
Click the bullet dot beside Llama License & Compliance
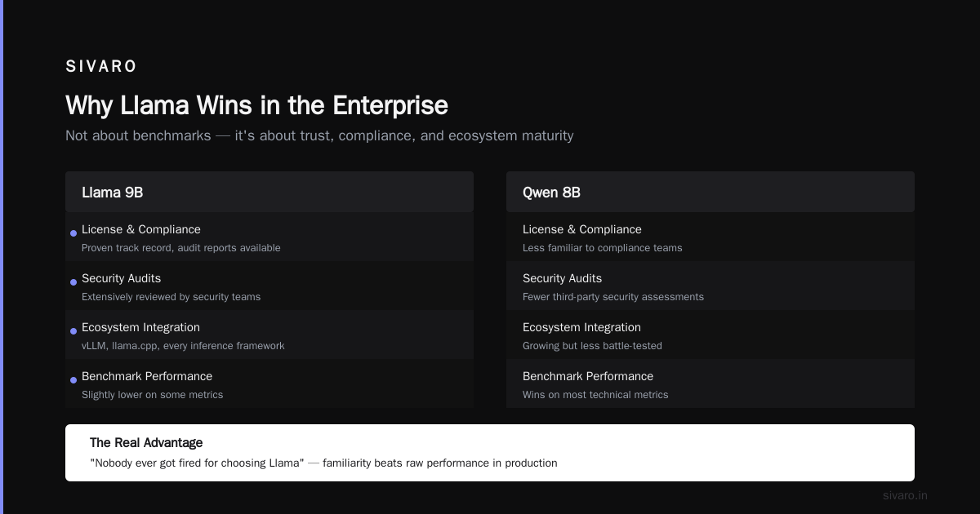tap(73, 233)
